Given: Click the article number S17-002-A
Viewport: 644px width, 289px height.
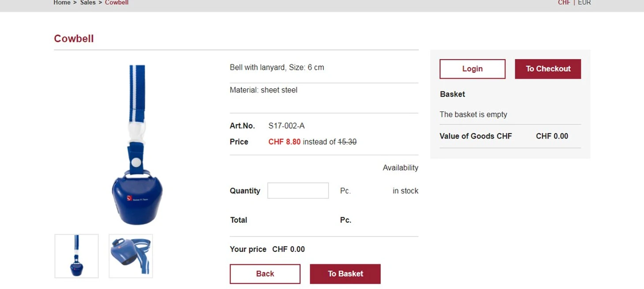Looking at the screenshot, I should click(286, 126).
